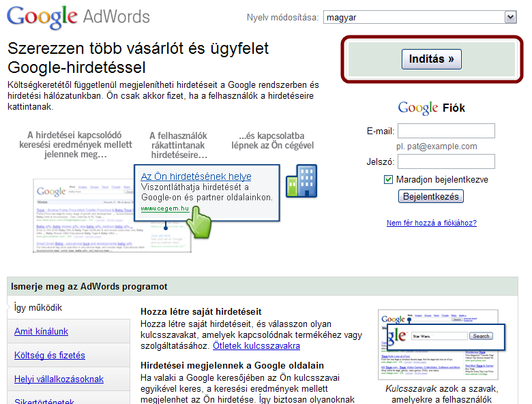Click the www.cegem.hu sample ad URL
The height and width of the screenshot is (404, 532).
point(164,208)
